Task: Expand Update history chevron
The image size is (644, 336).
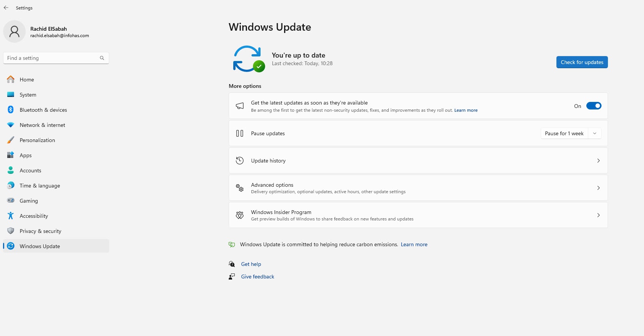Action: tap(598, 161)
